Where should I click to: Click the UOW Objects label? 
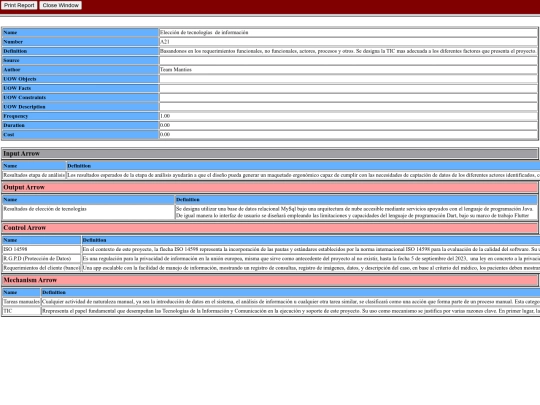click(80, 79)
